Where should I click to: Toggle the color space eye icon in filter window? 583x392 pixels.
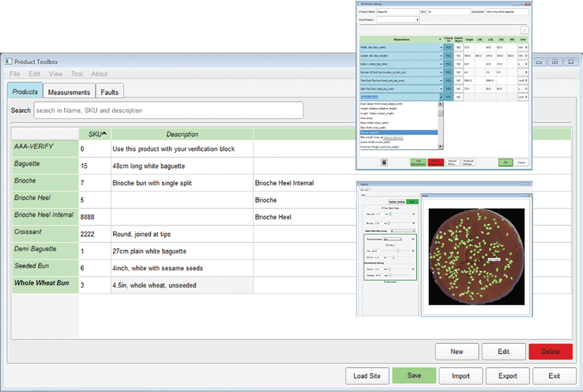pyautogui.click(x=413, y=239)
